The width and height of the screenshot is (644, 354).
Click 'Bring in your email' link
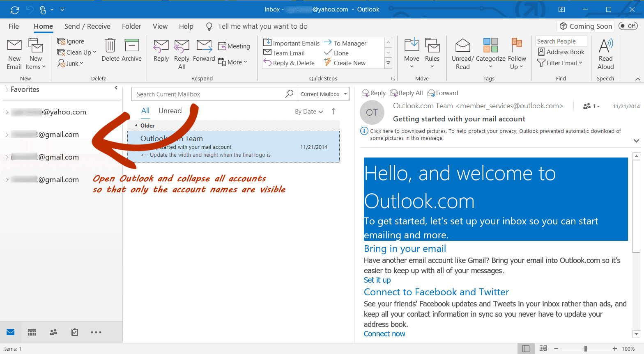tap(405, 249)
